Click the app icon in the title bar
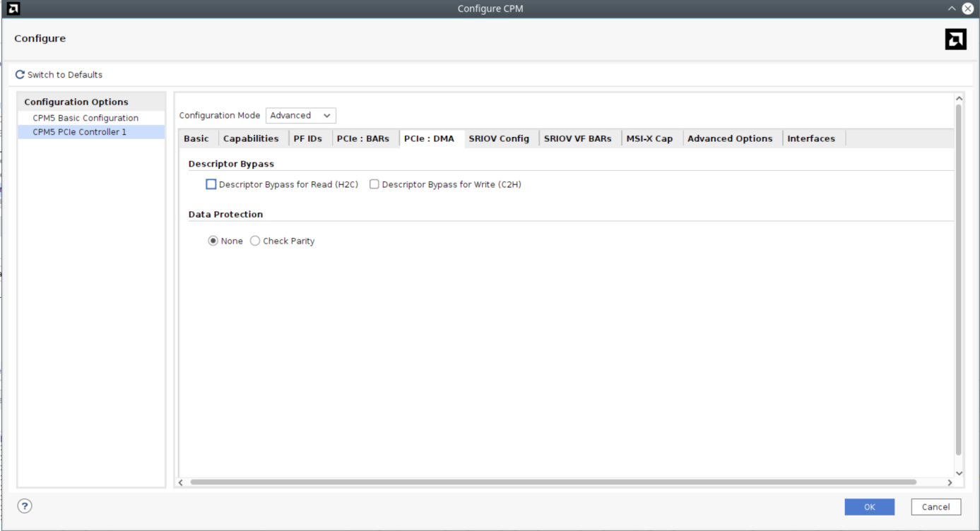 click(x=13, y=8)
